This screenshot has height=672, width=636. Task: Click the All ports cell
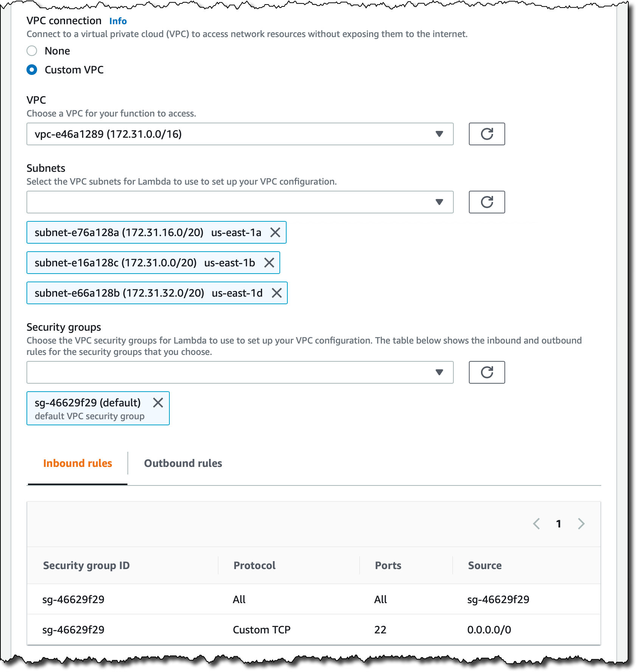click(380, 599)
